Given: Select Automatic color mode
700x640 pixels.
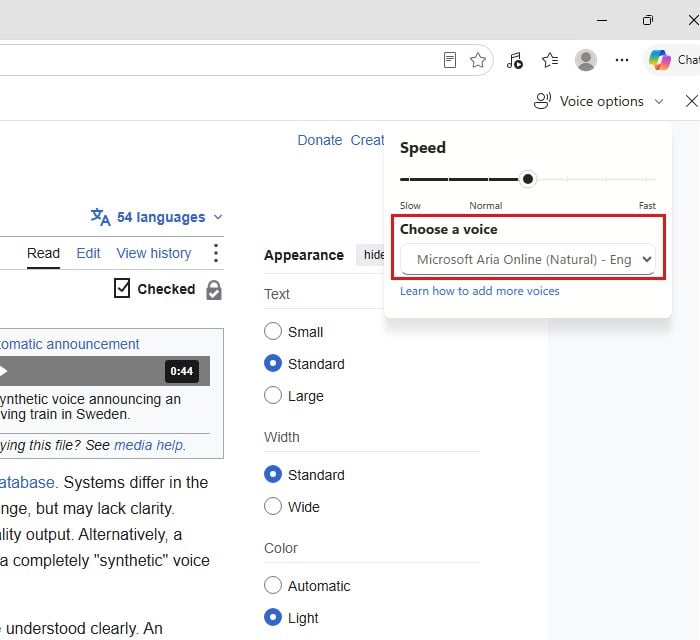Looking at the screenshot, I should click(x=273, y=585).
